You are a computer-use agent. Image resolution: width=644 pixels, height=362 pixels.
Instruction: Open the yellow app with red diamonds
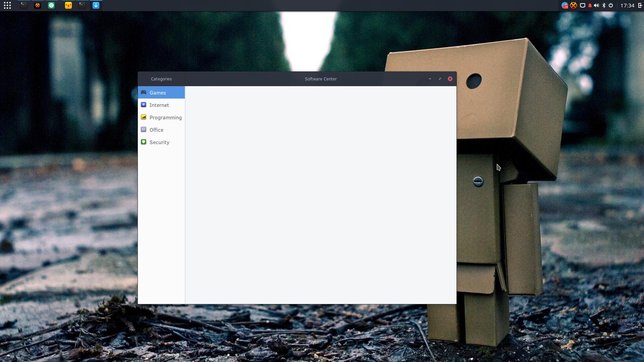(68, 5)
